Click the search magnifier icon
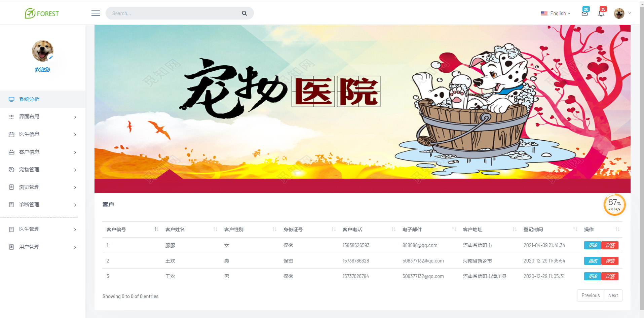 pos(244,13)
